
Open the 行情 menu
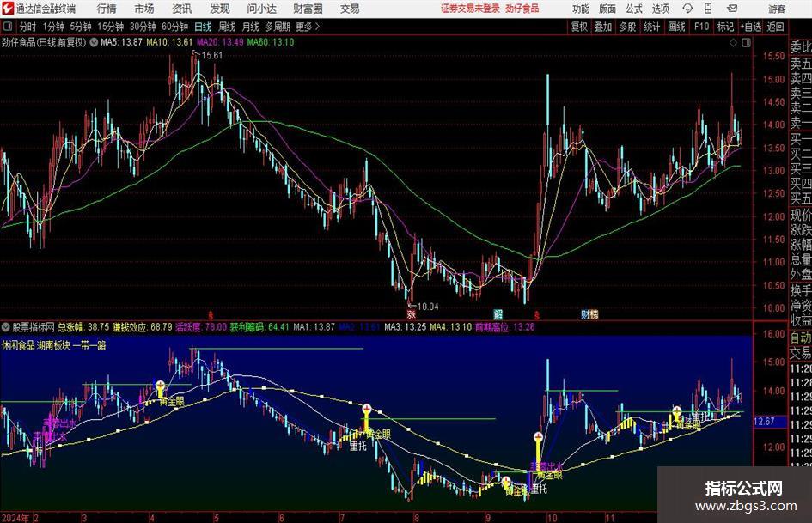click(x=107, y=9)
